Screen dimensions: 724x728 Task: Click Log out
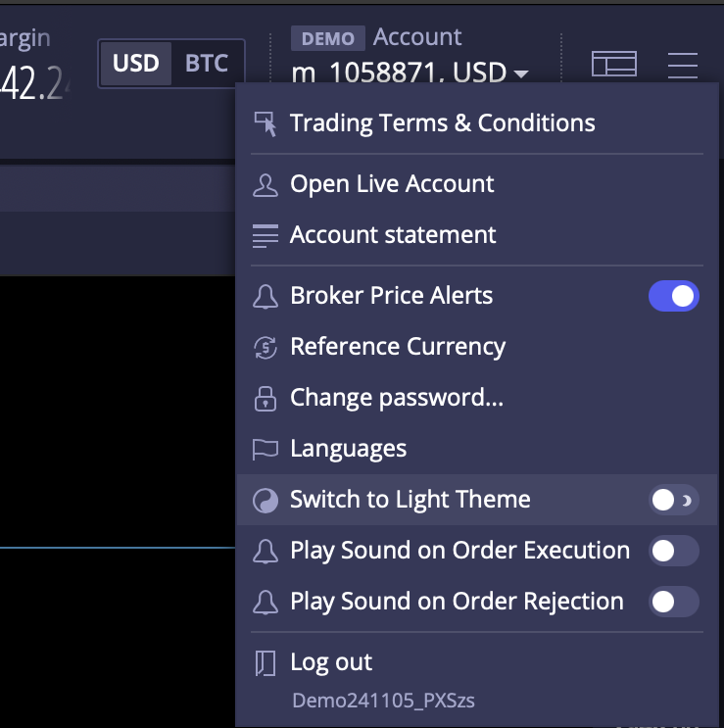331,662
